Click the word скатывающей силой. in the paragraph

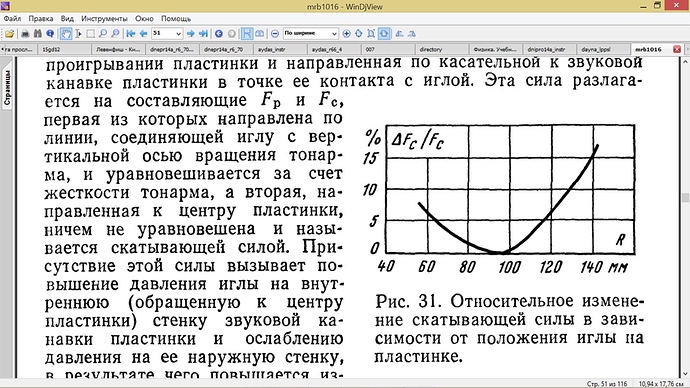(x=200, y=247)
